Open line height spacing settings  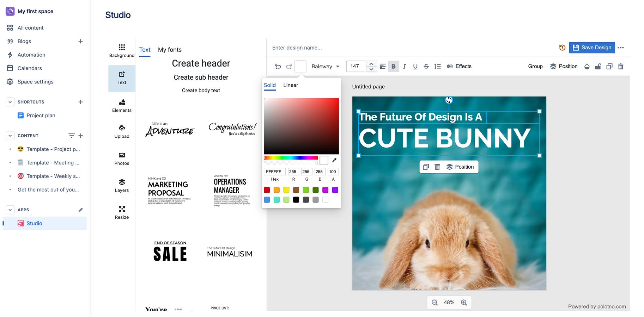tap(437, 66)
